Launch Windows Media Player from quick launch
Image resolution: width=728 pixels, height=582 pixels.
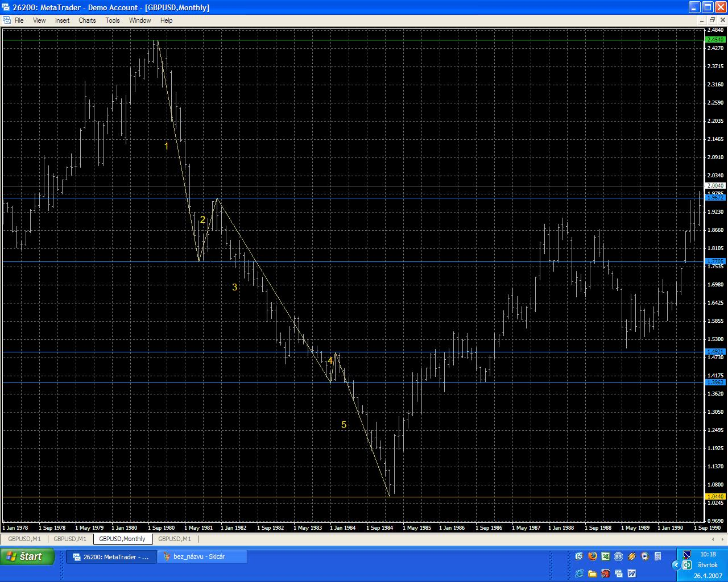644,556
